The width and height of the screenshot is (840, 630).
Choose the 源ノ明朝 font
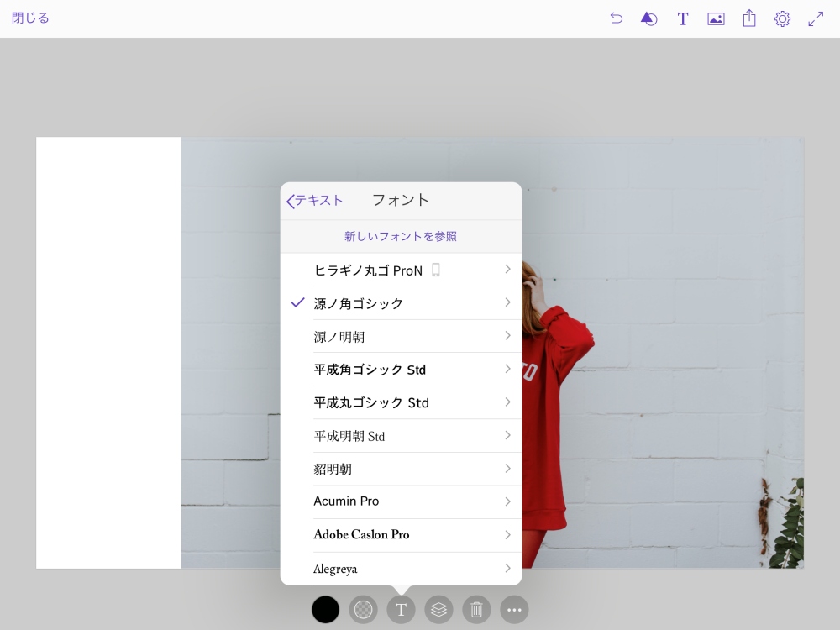coord(401,337)
